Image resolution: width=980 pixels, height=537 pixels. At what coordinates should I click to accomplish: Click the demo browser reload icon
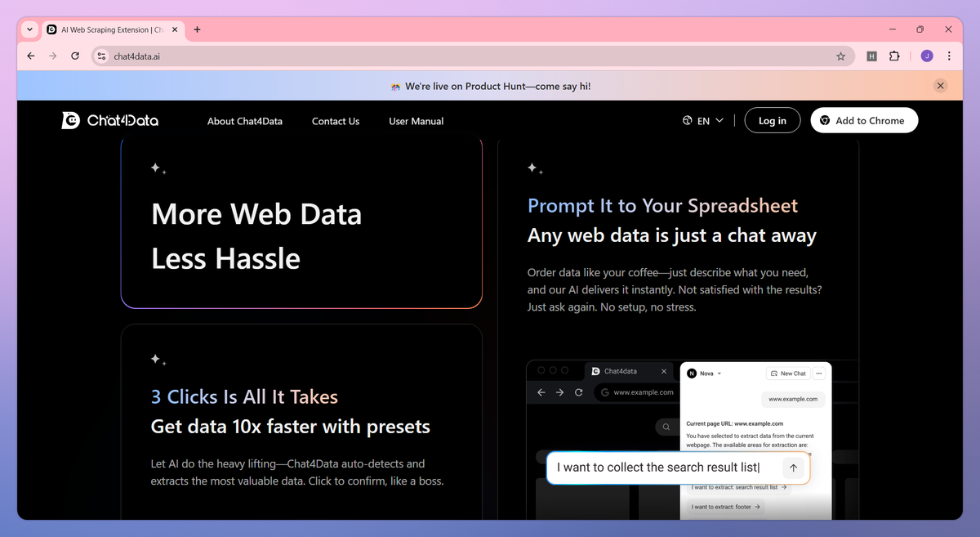579,392
